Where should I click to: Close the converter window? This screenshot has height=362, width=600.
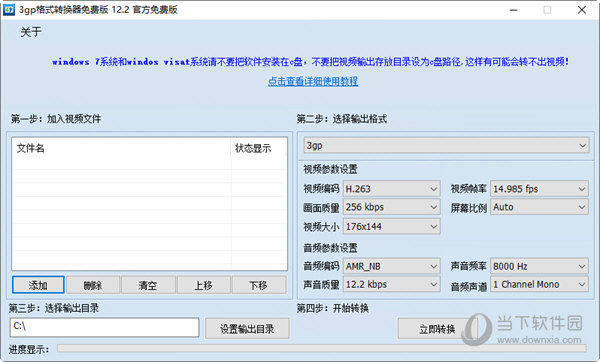point(582,10)
